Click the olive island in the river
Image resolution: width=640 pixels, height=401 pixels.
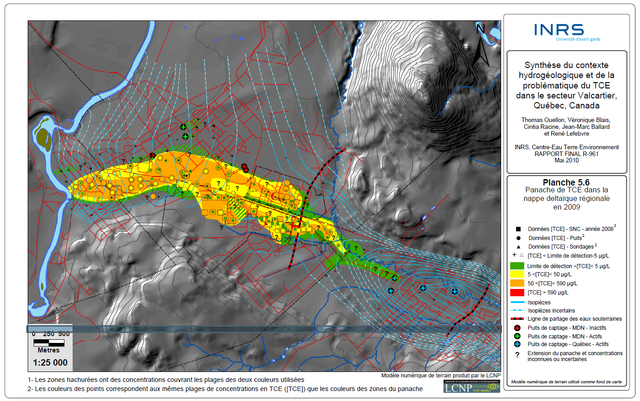[x=43, y=138]
